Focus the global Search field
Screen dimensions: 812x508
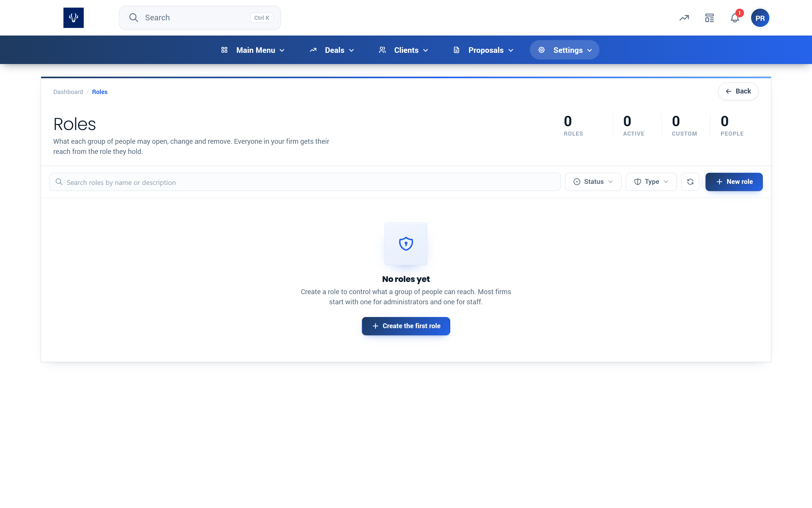[200, 18]
